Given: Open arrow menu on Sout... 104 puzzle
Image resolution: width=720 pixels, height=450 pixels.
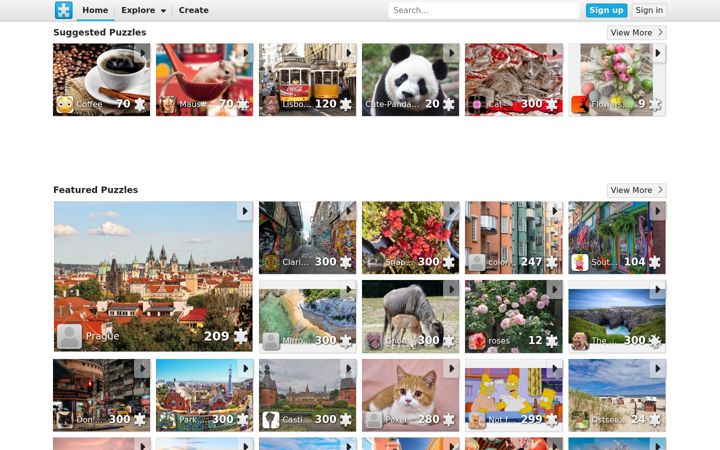Looking at the screenshot, I should [658, 211].
